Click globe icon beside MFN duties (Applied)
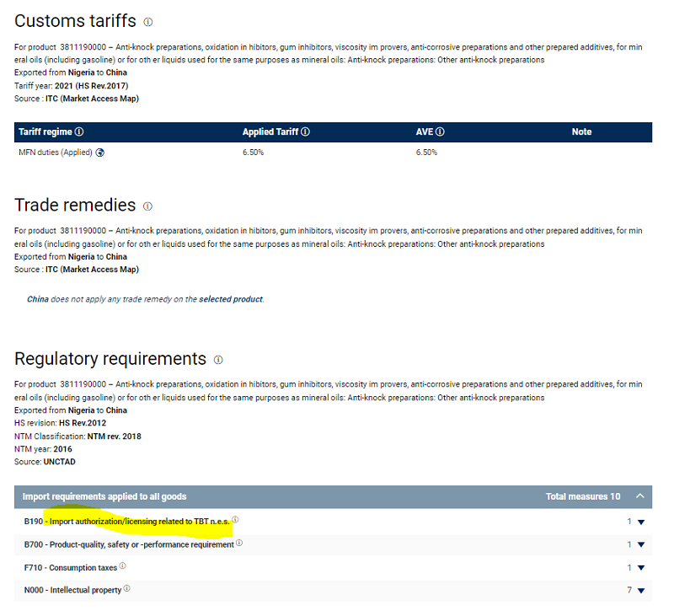Screen dimensions: 674x616 point(100,153)
